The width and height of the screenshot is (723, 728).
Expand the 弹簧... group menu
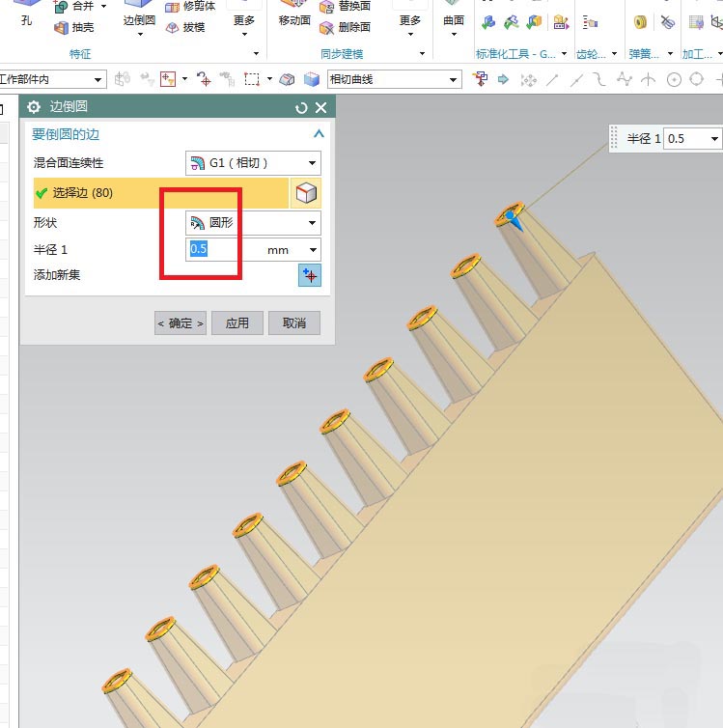pyautogui.click(x=670, y=54)
